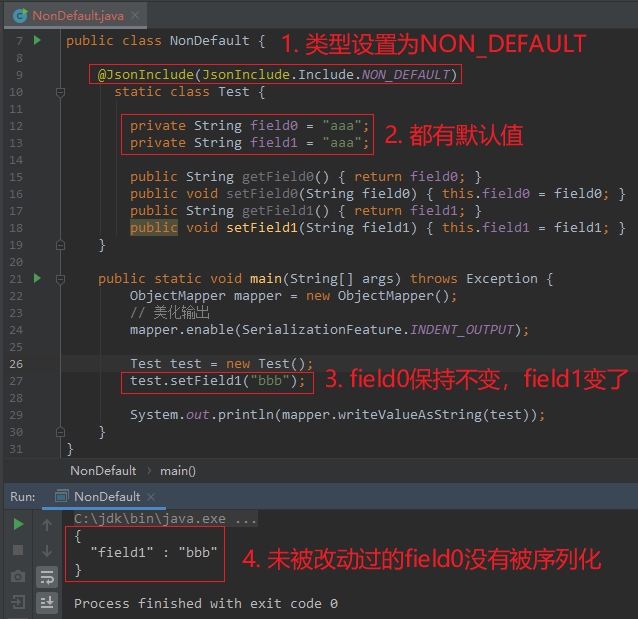
Task: Click main() in the breadcrumb bar
Action: (178, 471)
